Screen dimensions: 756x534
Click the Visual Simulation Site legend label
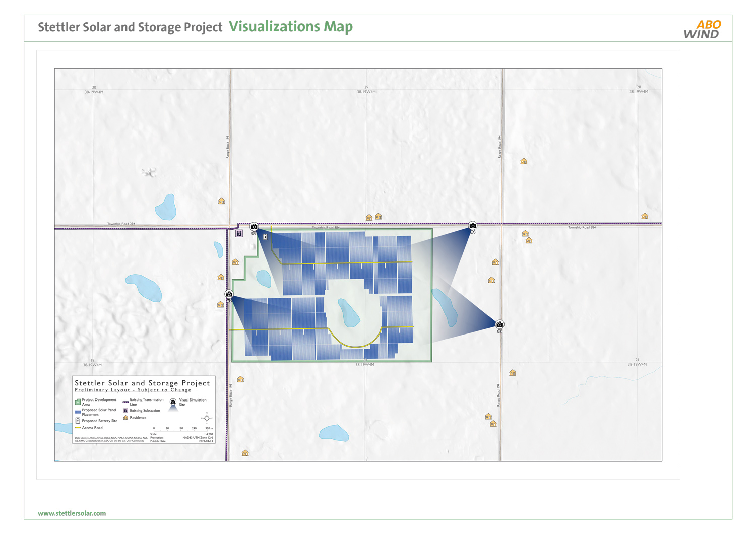tap(193, 402)
